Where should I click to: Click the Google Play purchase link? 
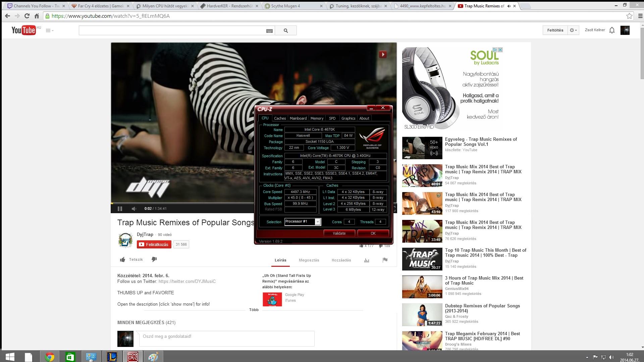coord(294,295)
